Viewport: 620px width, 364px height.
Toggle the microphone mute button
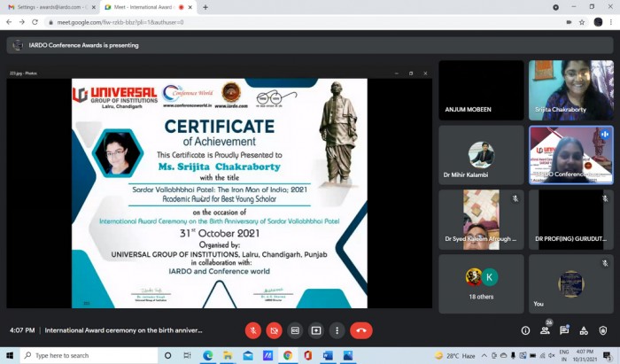(x=253, y=330)
